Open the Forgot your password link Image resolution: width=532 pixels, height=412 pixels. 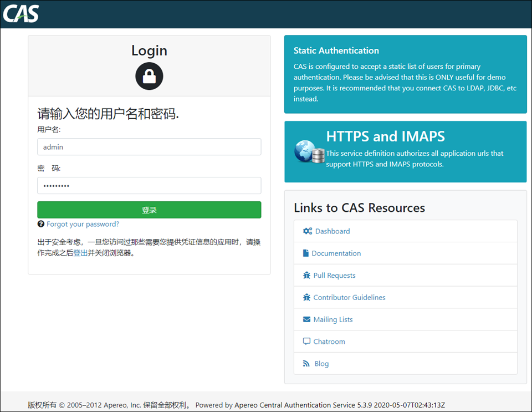(x=83, y=225)
